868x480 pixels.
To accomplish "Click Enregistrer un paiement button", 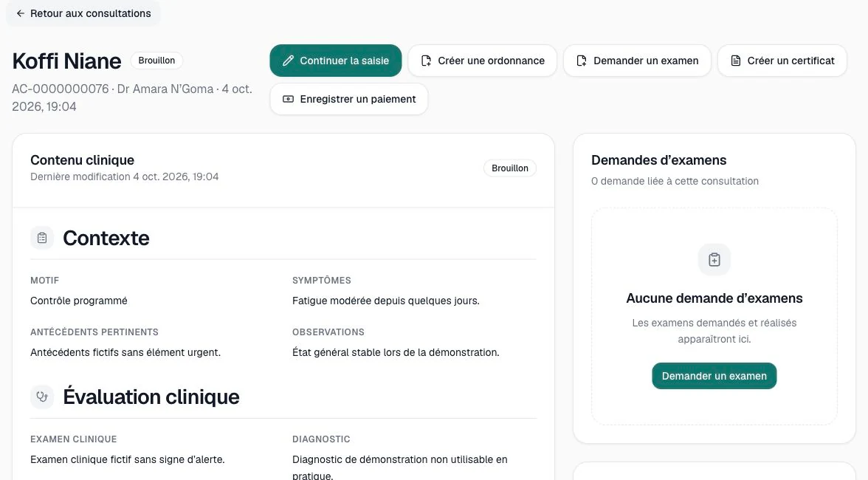I will point(348,99).
